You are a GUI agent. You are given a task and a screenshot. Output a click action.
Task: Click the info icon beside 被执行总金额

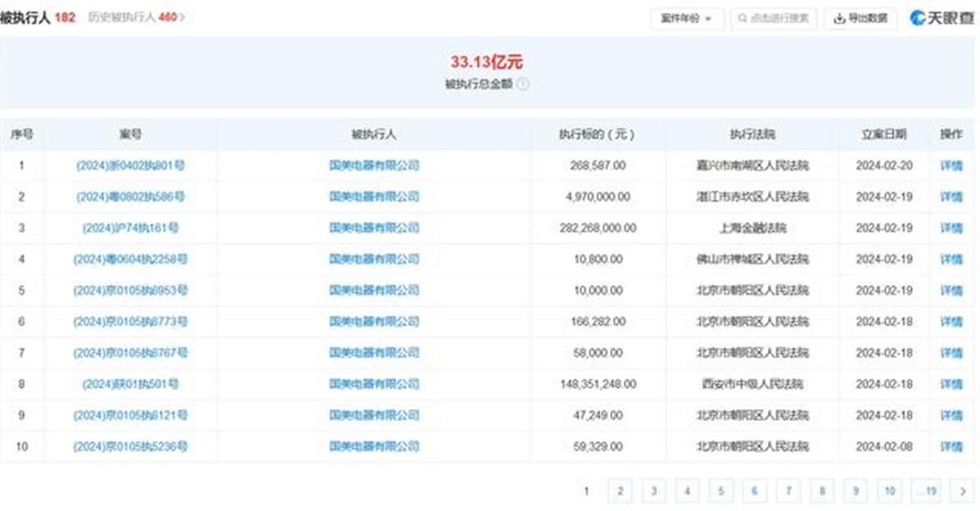coord(523,84)
